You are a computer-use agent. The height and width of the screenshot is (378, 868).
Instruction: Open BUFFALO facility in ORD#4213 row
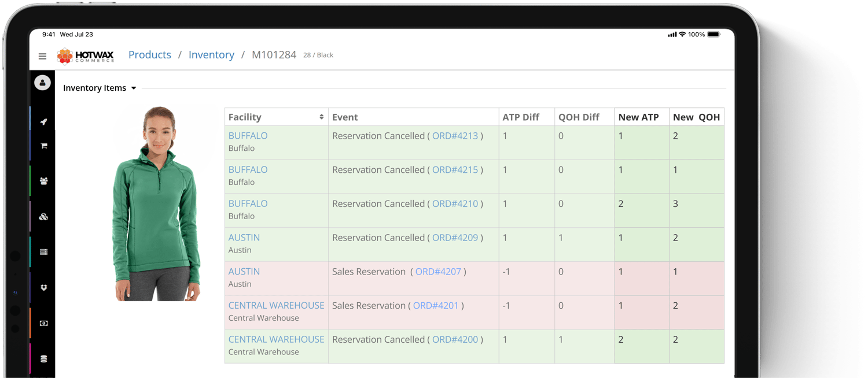point(248,136)
